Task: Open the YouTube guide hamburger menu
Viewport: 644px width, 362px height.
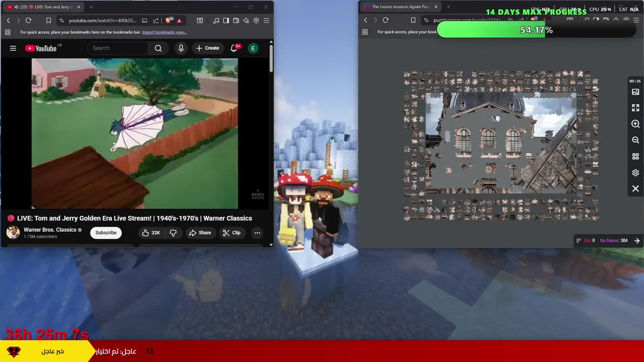Action: click(13, 48)
